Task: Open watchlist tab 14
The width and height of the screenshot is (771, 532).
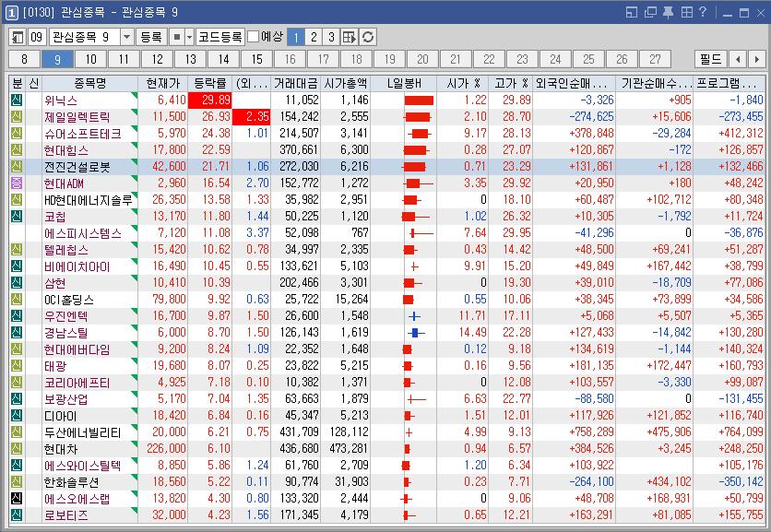Action: [224, 60]
